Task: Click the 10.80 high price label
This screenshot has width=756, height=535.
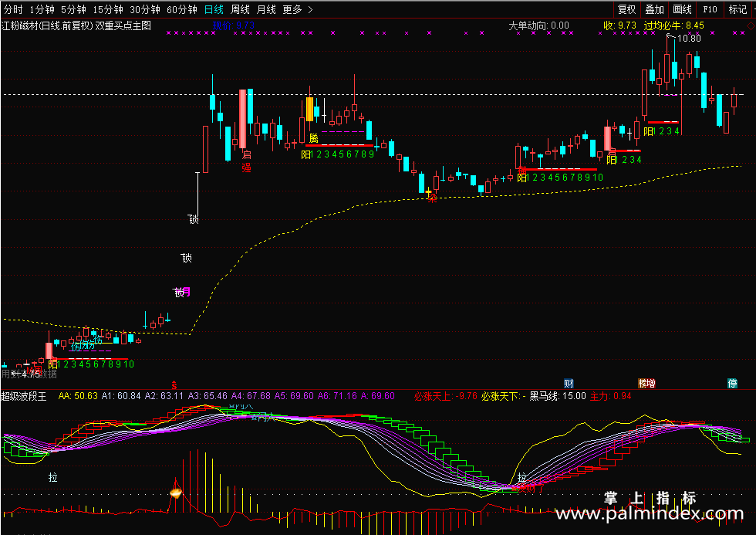Action: (x=688, y=38)
